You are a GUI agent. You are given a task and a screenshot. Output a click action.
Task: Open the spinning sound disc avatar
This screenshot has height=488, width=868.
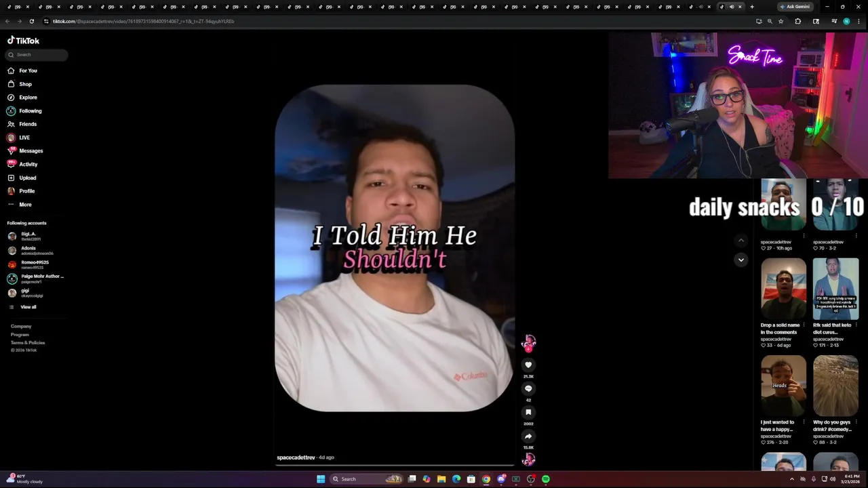(x=528, y=460)
